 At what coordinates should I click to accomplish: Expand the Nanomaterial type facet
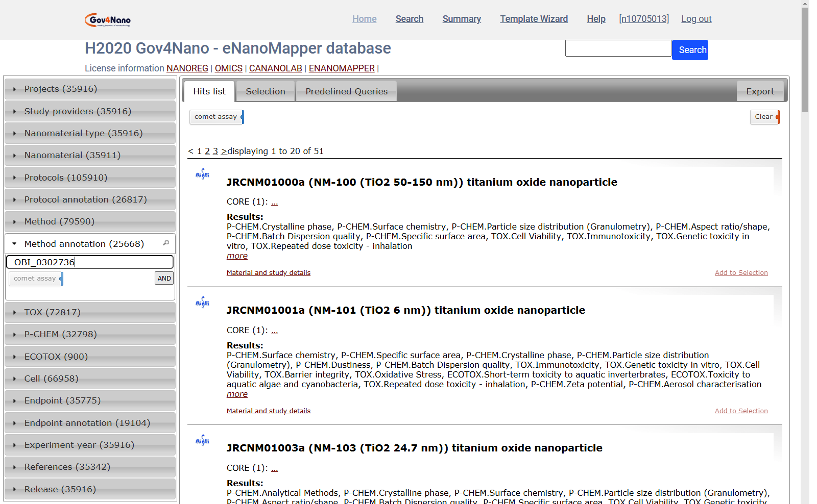[x=83, y=133]
